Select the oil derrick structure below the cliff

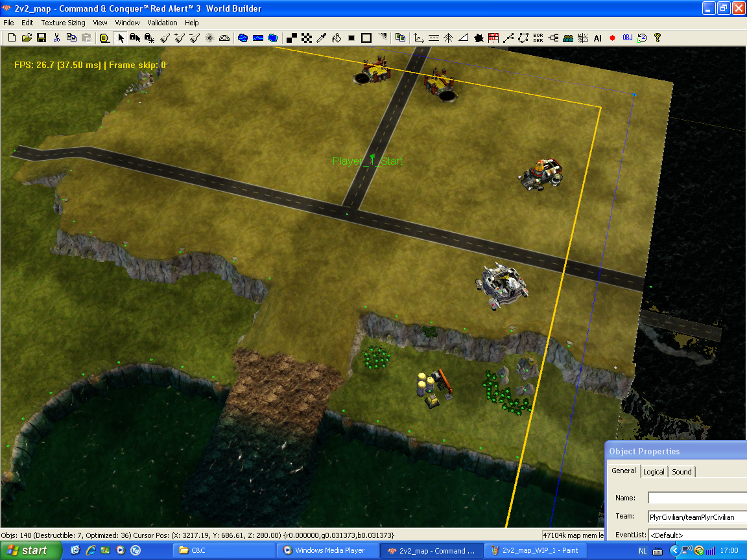point(434,389)
